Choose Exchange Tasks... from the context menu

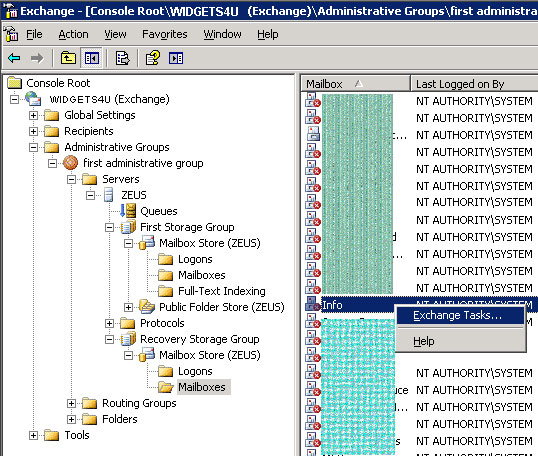coord(460,315)
